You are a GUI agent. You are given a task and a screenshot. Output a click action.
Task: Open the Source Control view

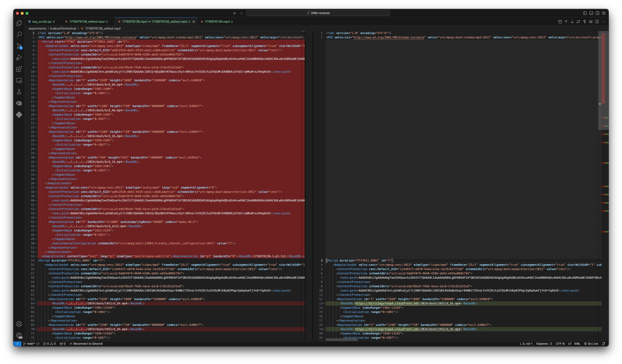tap(19, 46)
